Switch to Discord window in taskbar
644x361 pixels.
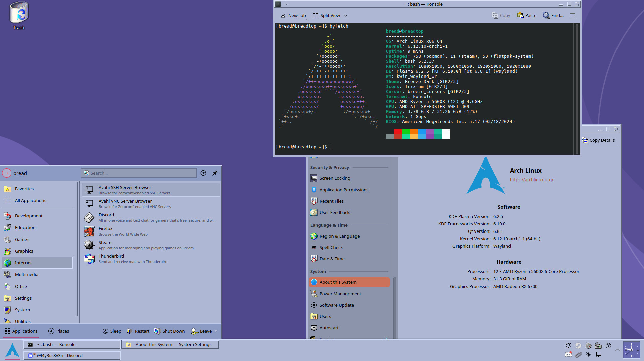pyautogui.click(x=72, y=355)
